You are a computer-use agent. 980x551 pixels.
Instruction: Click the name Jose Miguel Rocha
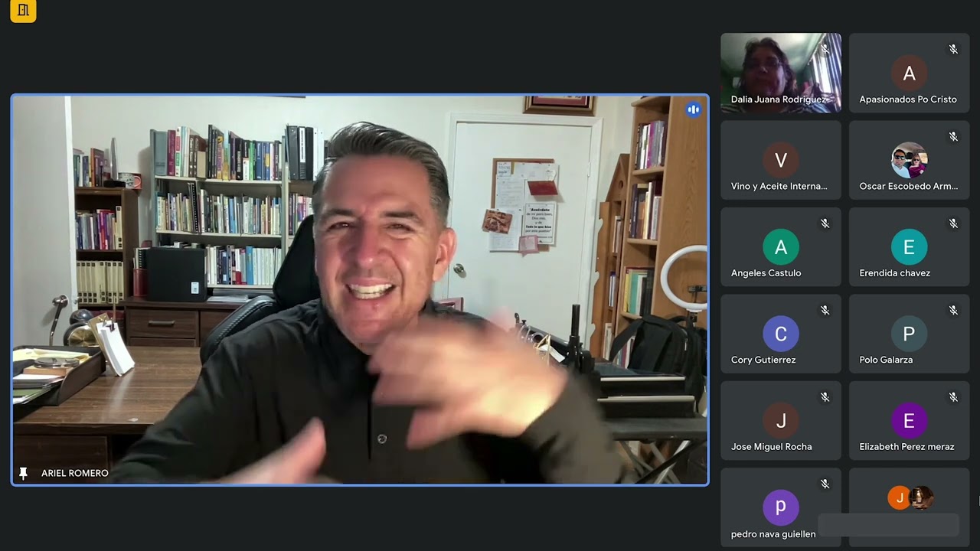click(772, 447)
